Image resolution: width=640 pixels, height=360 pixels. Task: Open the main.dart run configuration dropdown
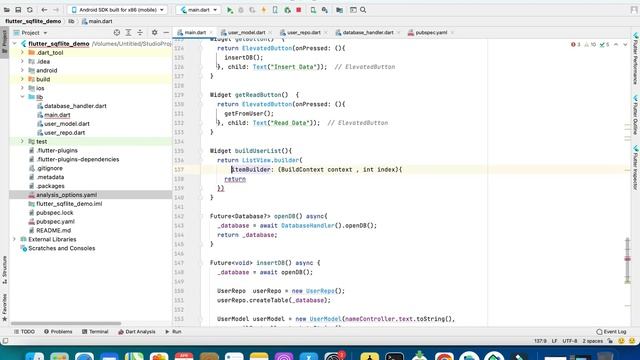click(198, 10)
